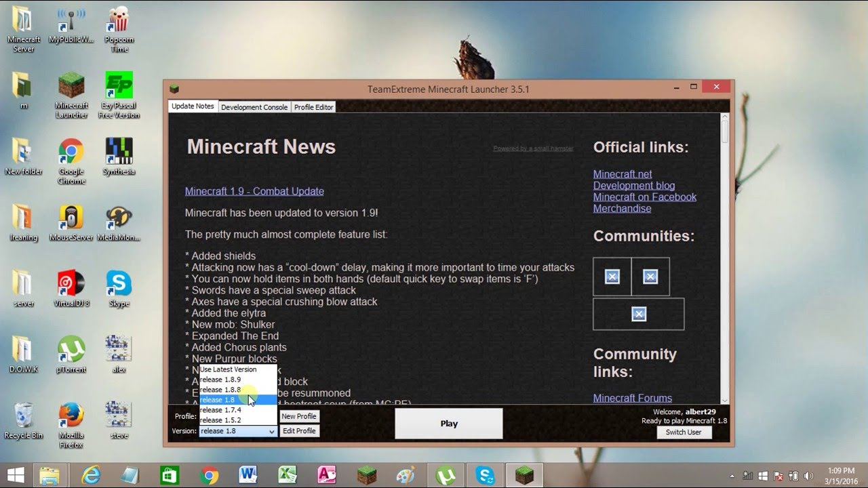Viewport: 868px width, 488px height.
Task: Open the 'Minecraft on Facebook' link
Action: [645, 197]
